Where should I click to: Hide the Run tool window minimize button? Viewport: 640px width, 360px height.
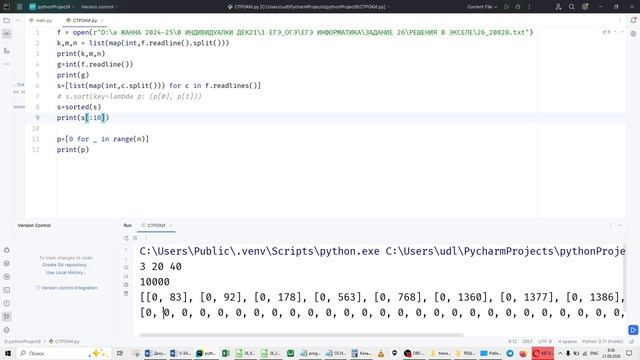point(620,225)
